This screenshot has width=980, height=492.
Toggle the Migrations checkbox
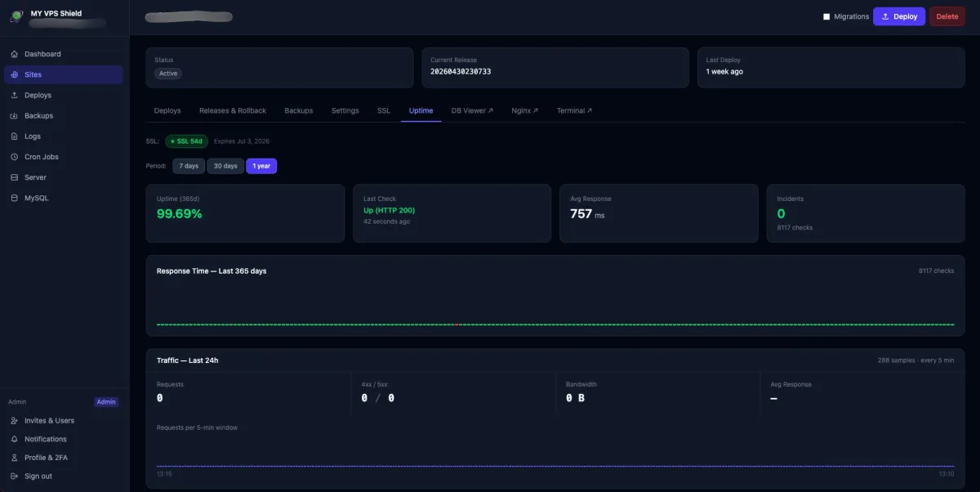click(x=826, y=16)
